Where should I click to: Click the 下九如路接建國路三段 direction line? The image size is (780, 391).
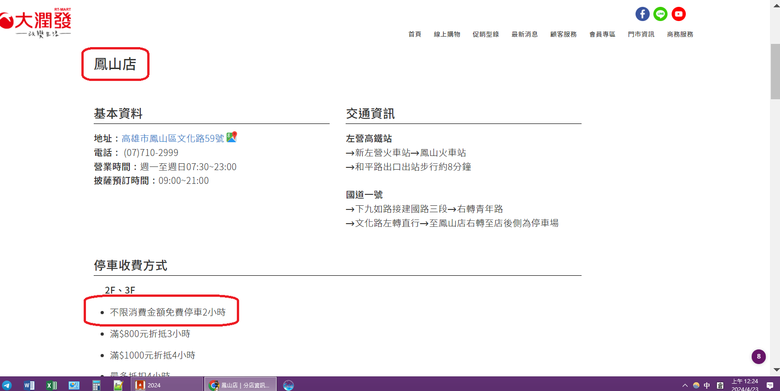[x=425, y=209]
